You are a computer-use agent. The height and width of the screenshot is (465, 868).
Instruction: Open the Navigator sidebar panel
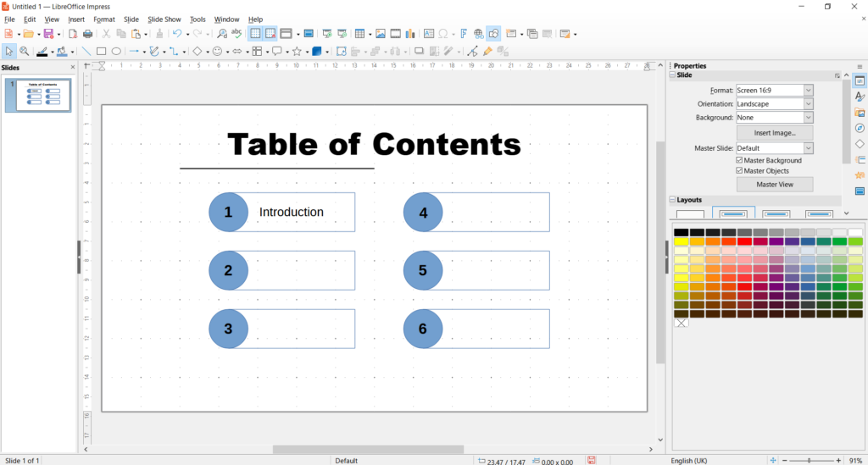click(x=860, y=128)
